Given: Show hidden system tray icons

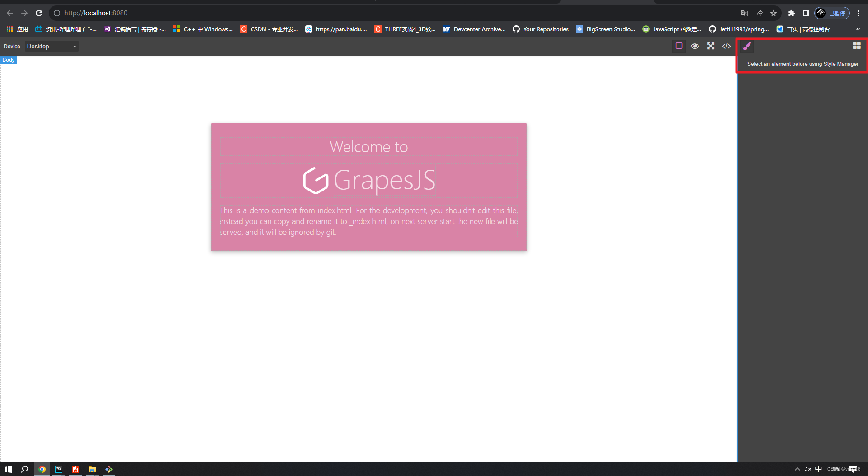Looking at the screenshot, I should (x=797, y=469).
